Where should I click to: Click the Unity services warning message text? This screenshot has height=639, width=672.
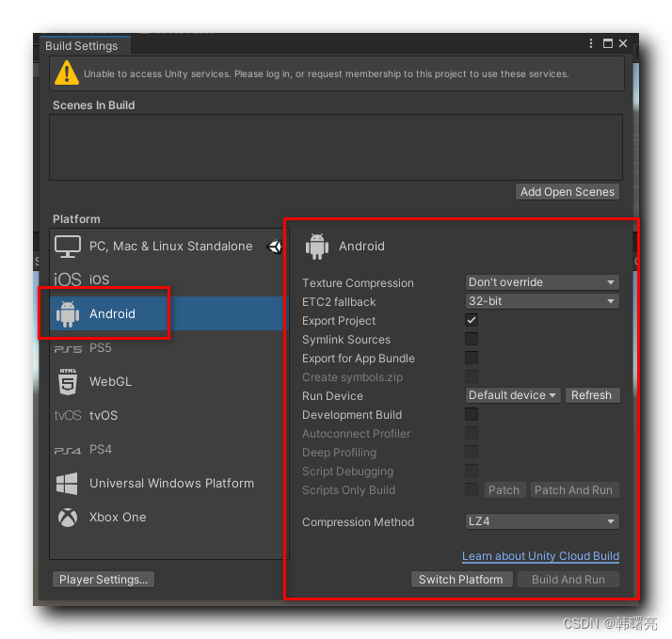[327, 73]
